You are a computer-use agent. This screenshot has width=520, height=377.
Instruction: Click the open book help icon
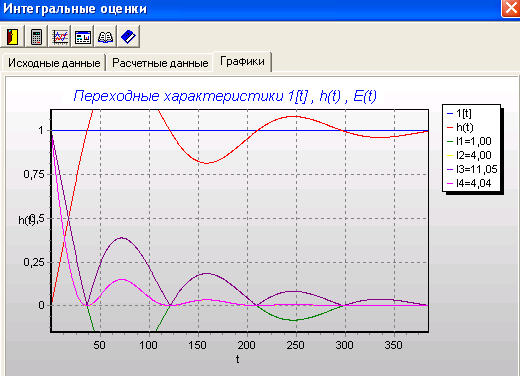pyautogui.click(x=105, y=36)
